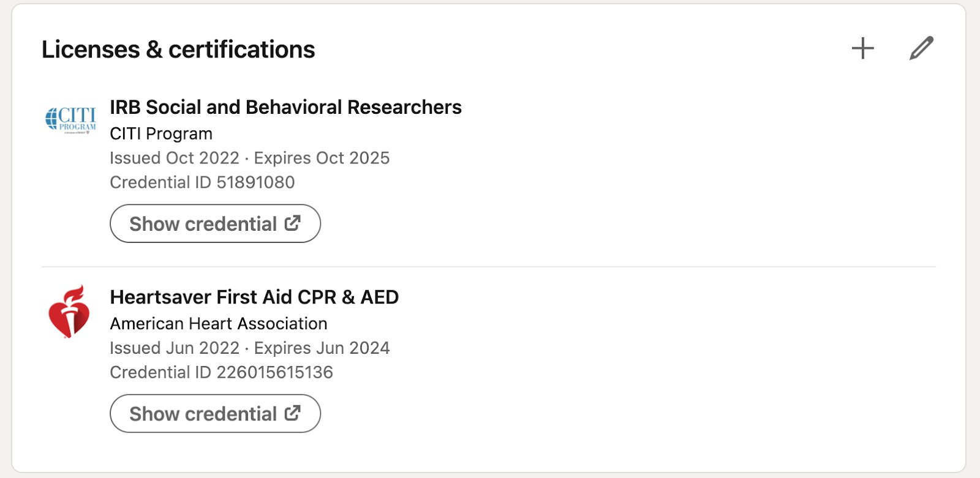Click the plus icon to add certification
The image size is (980, 478).
pos(862,48)
